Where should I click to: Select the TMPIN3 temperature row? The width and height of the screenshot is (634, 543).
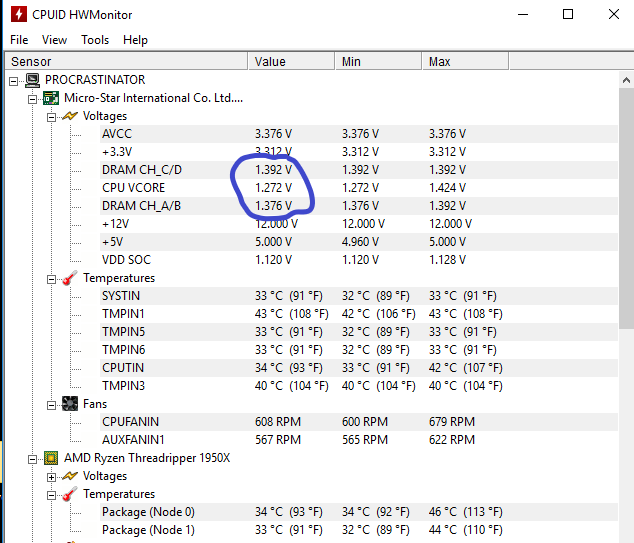tap(359, 386)
